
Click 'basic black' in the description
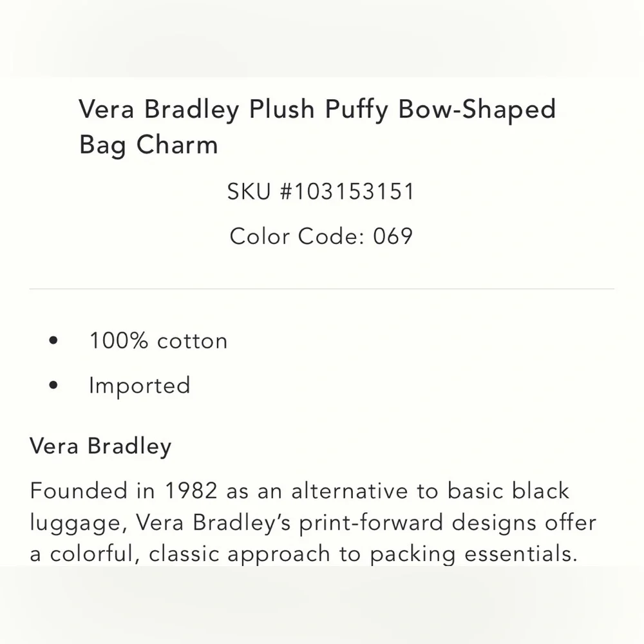coord(508,491)
